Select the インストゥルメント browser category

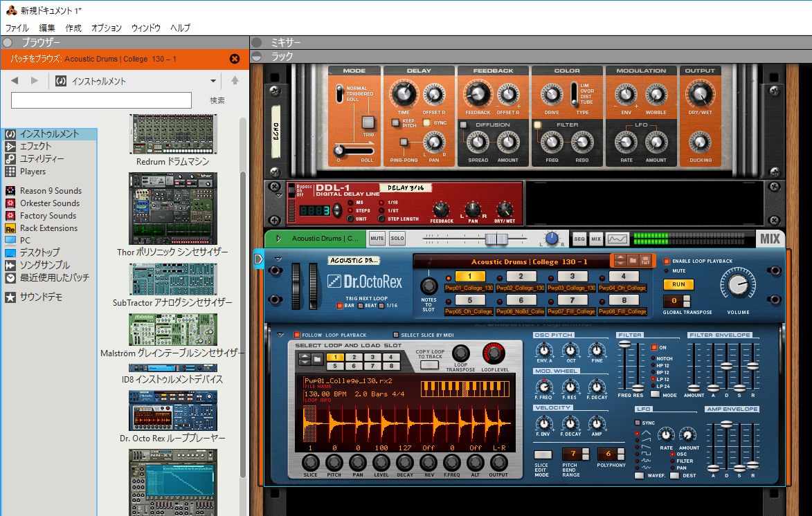pos(49,134)
